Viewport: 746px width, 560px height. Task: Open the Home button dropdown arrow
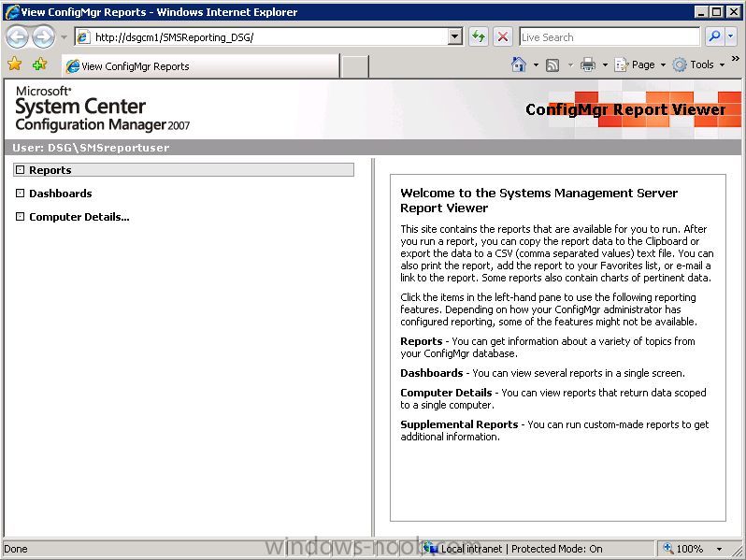[536, 65]
